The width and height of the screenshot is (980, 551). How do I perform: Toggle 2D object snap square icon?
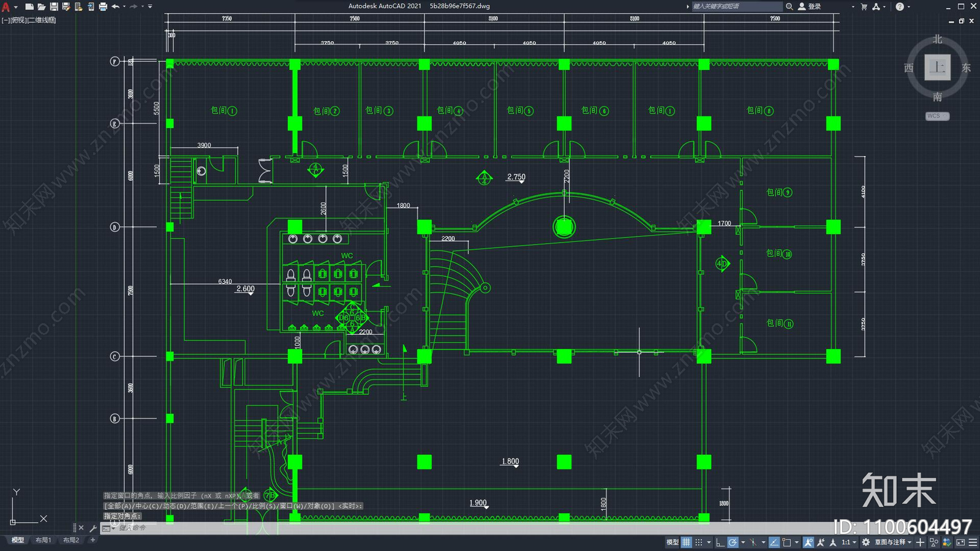[786, 542]
